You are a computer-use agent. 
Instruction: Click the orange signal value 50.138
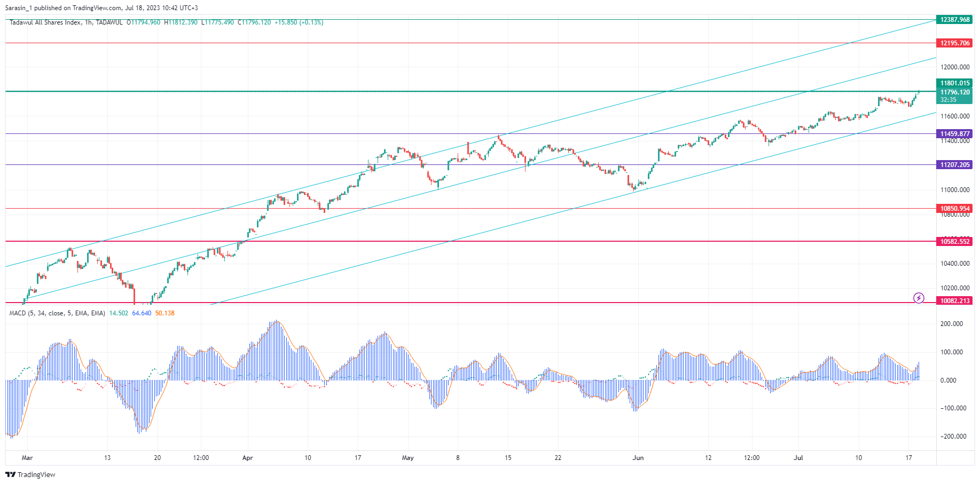[x=164, y=313]
